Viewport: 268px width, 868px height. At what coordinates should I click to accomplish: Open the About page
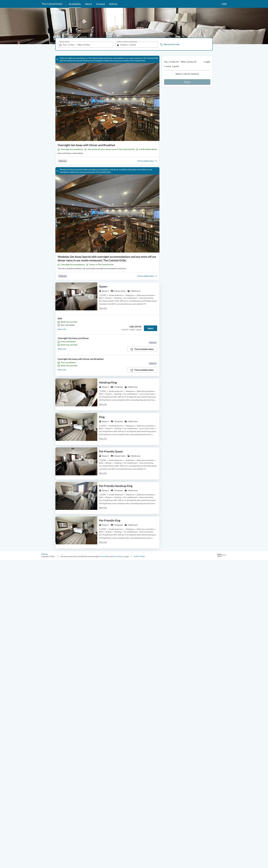tap(88, 4)
